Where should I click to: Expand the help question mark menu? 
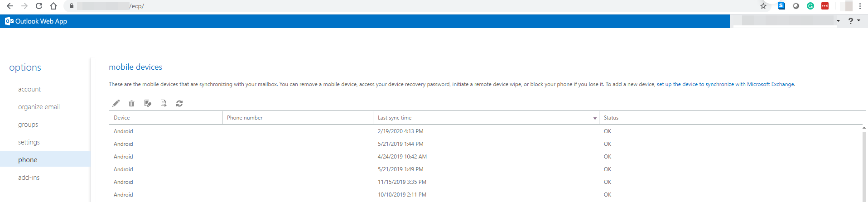coord(854,21)
